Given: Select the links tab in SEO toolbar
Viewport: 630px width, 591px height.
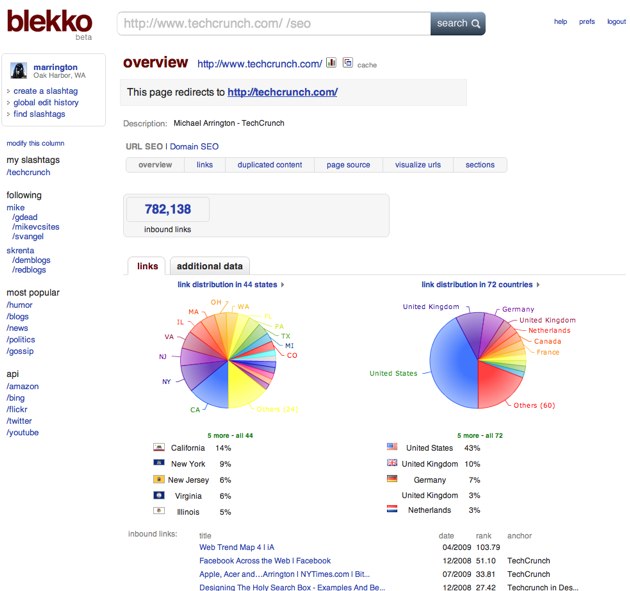Looking at the screenshot, I should (x=205, y=165).
